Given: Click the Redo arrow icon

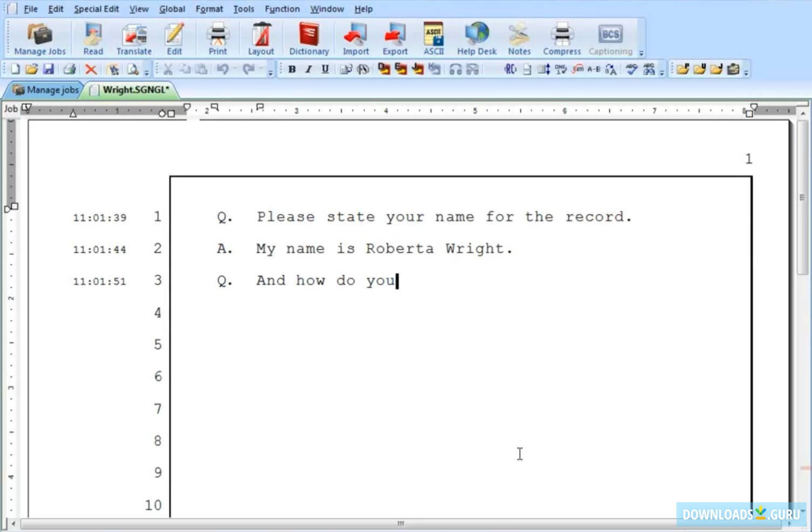Looking at the screenshot, I should pyautogui.click(x=248, y=69).
